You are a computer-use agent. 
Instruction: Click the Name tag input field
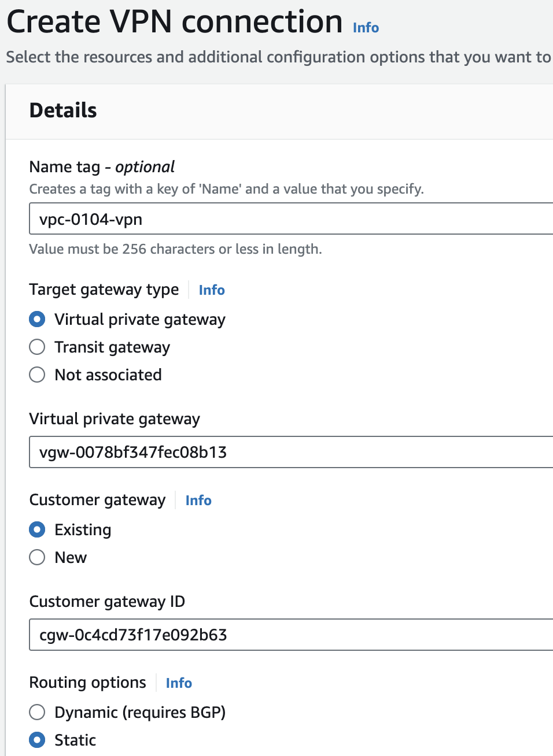[289, 219]
